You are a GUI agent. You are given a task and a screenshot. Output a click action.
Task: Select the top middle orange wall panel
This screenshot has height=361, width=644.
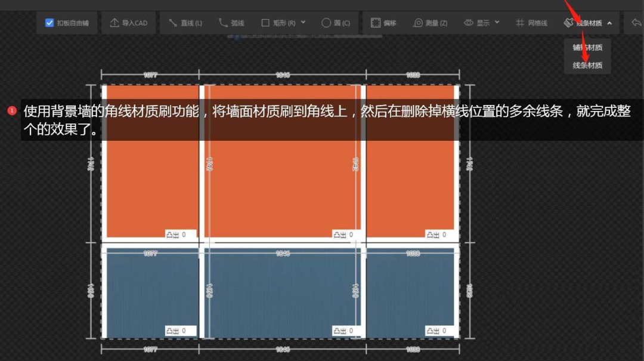coord(282,179)
